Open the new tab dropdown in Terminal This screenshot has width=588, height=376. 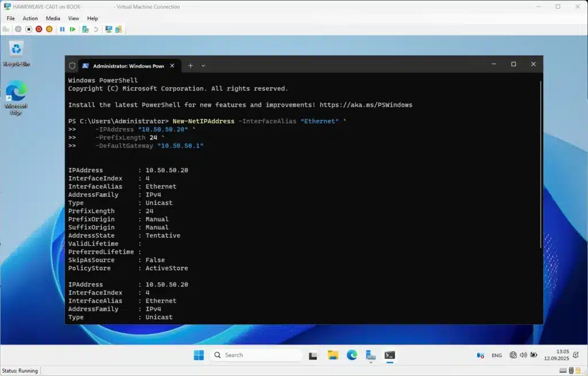[x=203, y=65]
